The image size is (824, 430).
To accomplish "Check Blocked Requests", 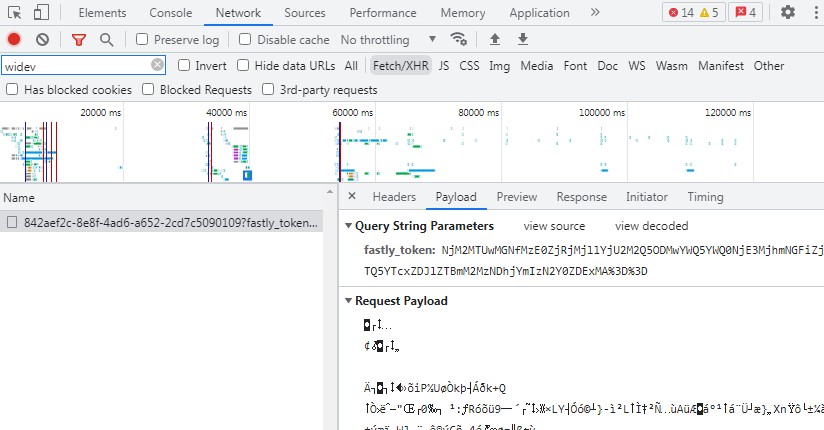I will [x=148, y=89].
